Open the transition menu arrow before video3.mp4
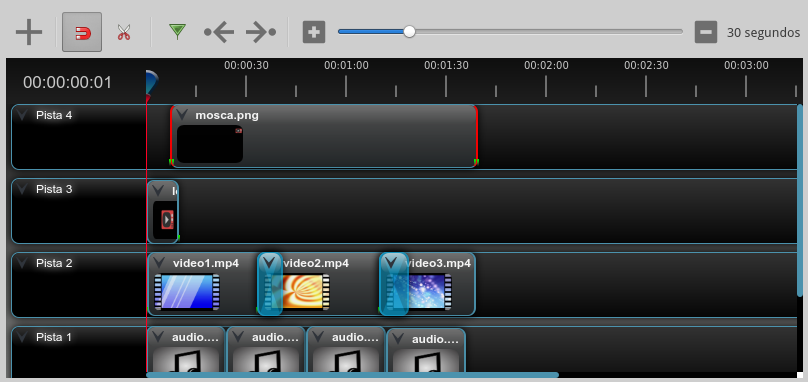Image resolution: width=808 pixels, height=382 pixels. pos(392,262)
